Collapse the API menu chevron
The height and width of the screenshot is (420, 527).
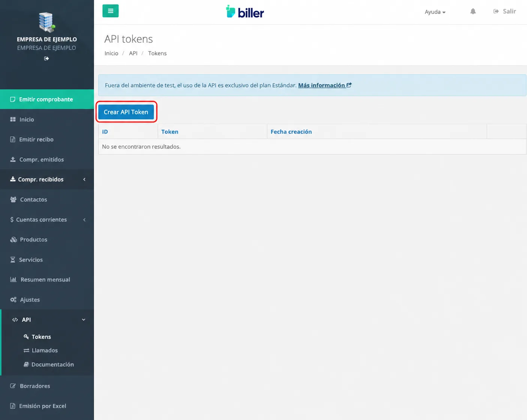pyautogui.click(x=84, y=320)
